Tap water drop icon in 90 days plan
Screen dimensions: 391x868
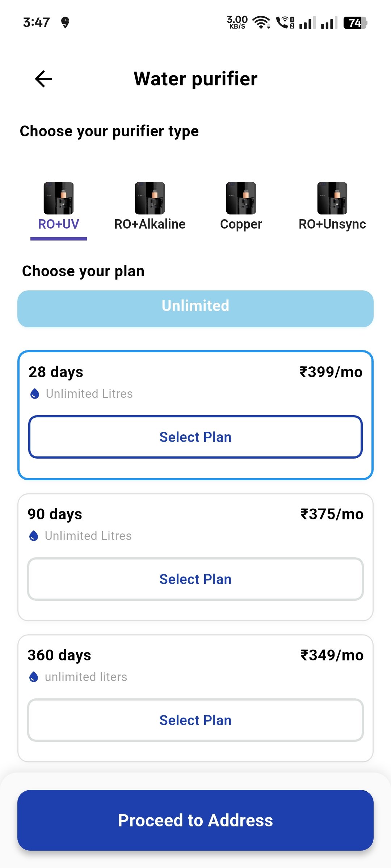(x=34, y=536)
